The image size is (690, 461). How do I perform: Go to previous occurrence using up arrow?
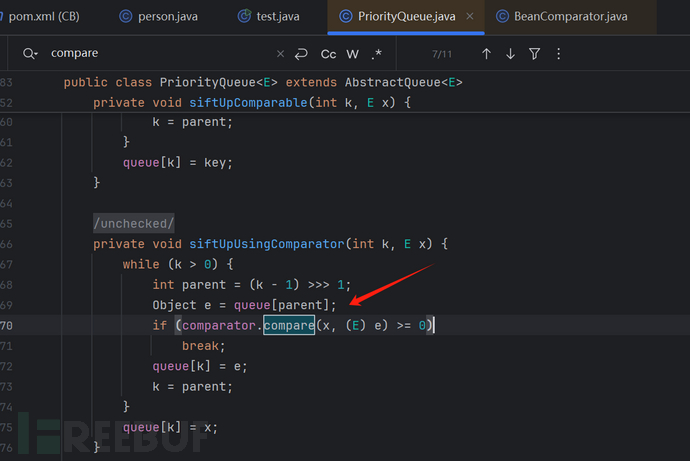point(486,53)
